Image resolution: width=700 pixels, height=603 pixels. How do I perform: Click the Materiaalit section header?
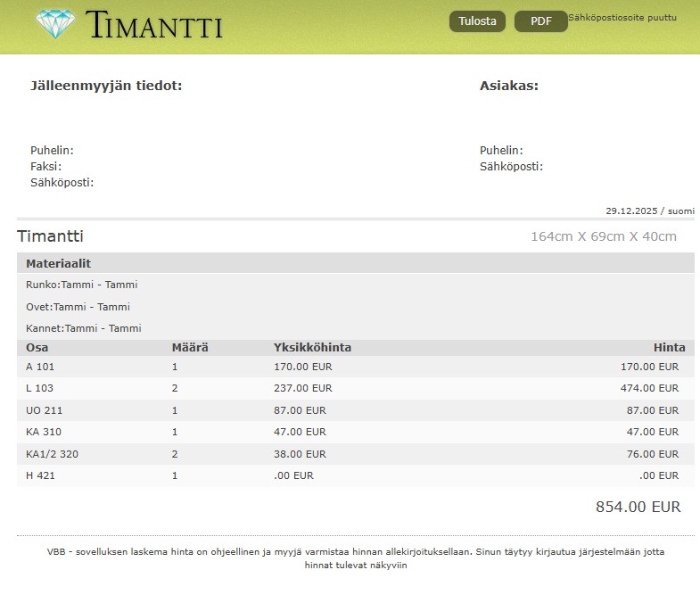click(x=59, y=264)
